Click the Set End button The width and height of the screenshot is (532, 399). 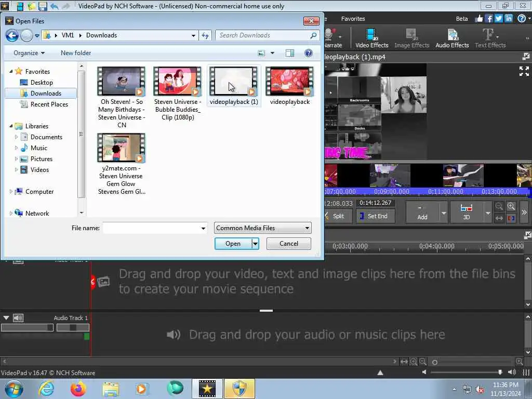pyautogui.click(x=375, y=216)
